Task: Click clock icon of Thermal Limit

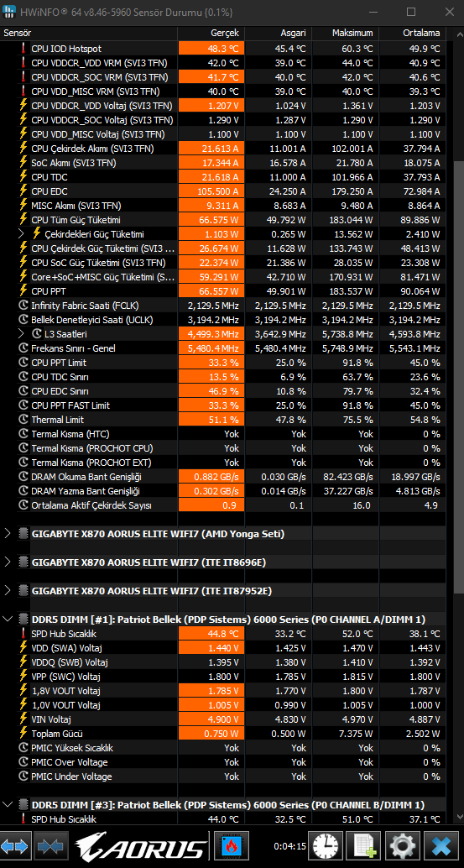Action: [x=23, y=420]
